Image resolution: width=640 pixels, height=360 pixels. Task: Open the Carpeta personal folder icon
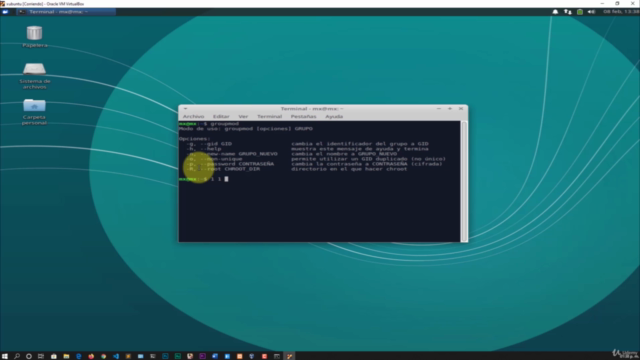tap(34, 105)
